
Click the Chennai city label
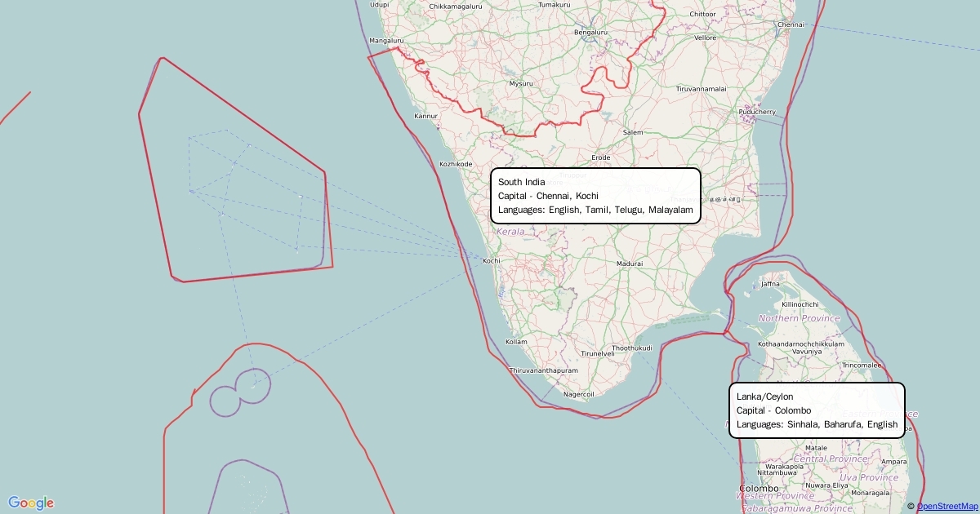pyautogui.click(x=791, y=24)
